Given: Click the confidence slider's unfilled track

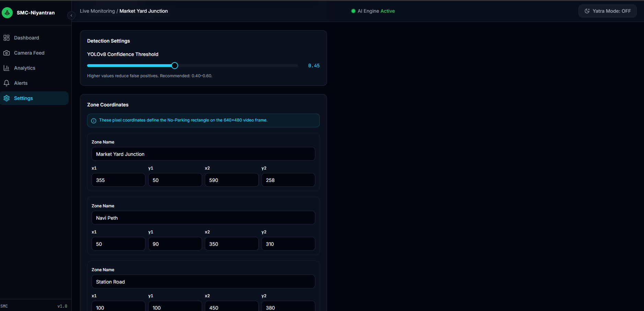Looking at the screenshot, I should [x=237, y=66].
